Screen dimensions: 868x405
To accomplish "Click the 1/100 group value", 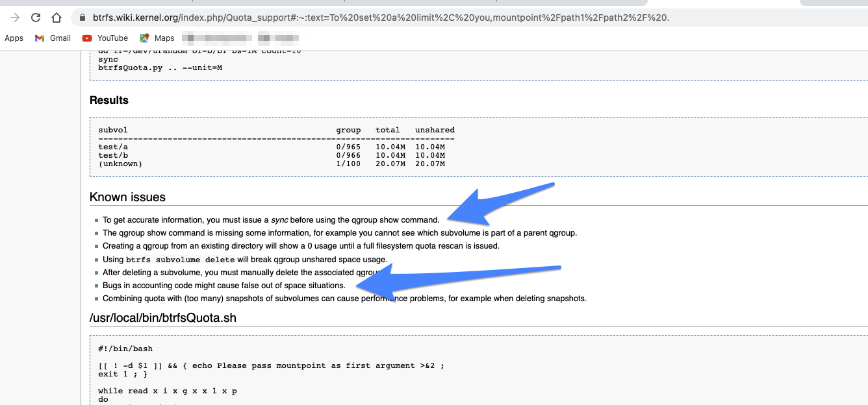I will [348, 164].
